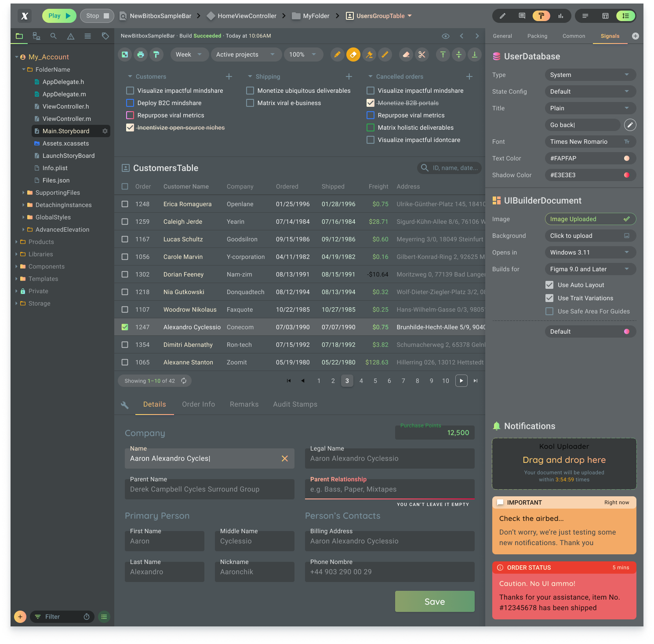This screenshot has width=654, height=644.
Task: Click the image thumbnail toolbar icon
Action: click(x=125, y=55)
